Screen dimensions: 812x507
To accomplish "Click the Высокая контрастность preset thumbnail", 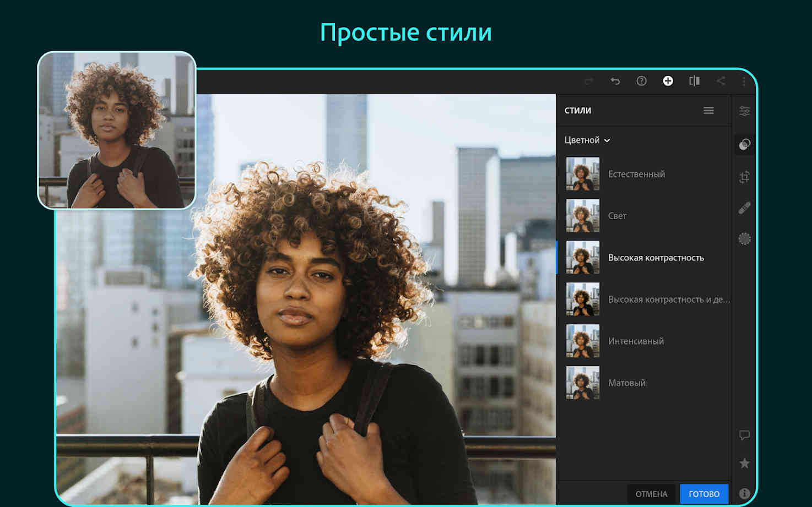I will pos(583,258).
